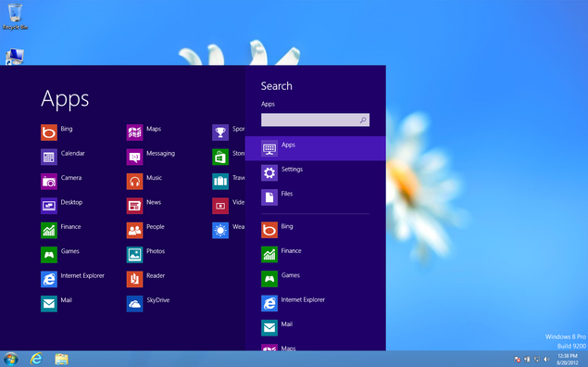Choose Bing in the Search panel
Screen dimensions: 588x367
[x=278, y=230]
